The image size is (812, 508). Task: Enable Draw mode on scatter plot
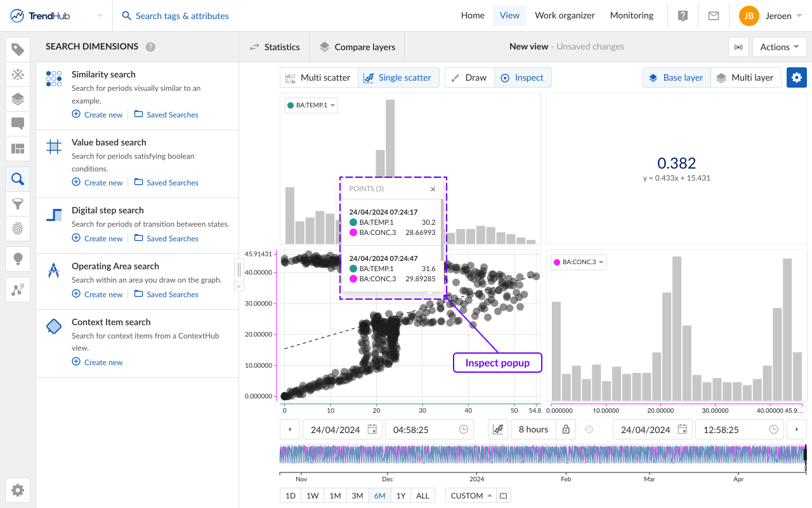pos(469,77)
